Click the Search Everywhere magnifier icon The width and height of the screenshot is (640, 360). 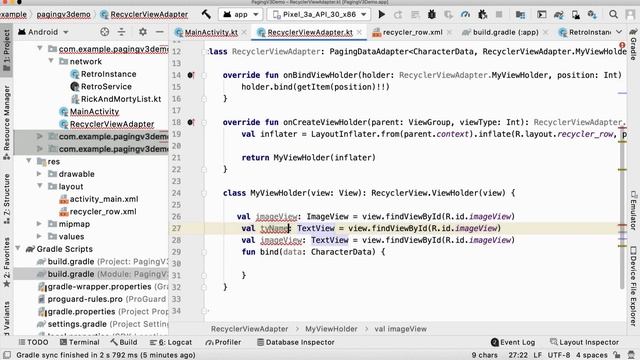pos(613,14)
